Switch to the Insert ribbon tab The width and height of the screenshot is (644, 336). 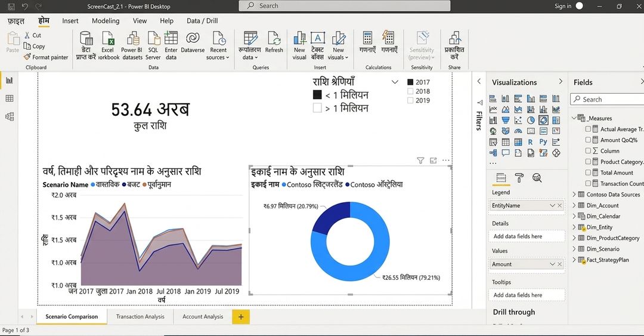[x=70, y=21]
